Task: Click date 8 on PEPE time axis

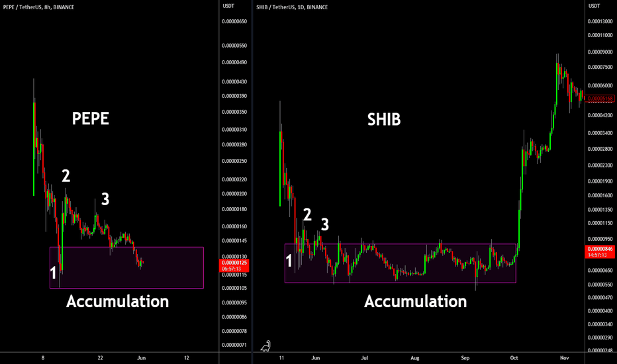Action: (43, 358)
